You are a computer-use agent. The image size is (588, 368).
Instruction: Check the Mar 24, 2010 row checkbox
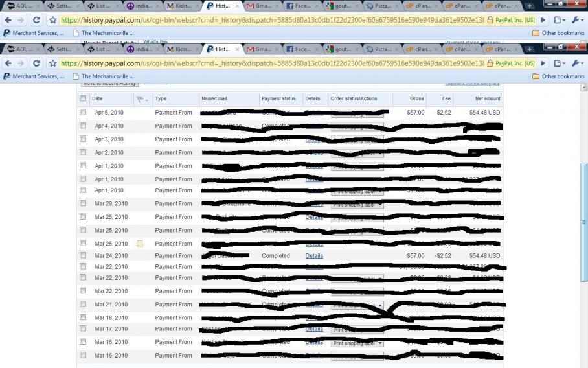pos(83,255)
